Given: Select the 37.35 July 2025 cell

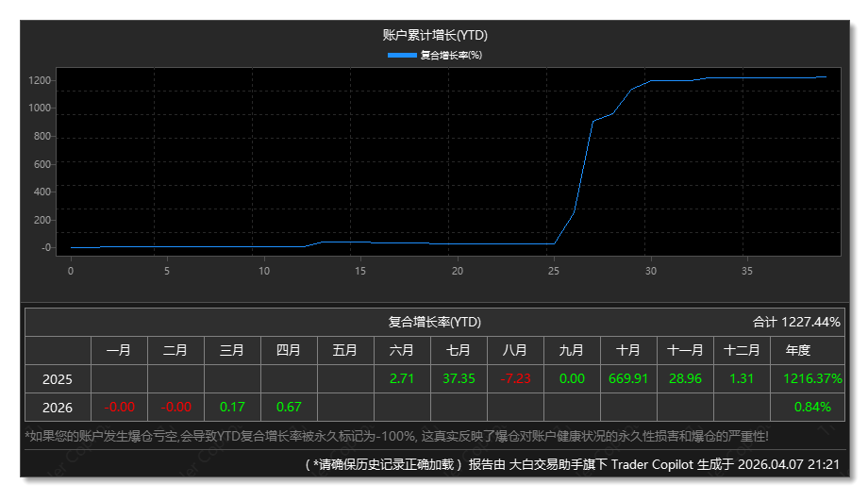Looking at the screenshot, I should (459, 378).
